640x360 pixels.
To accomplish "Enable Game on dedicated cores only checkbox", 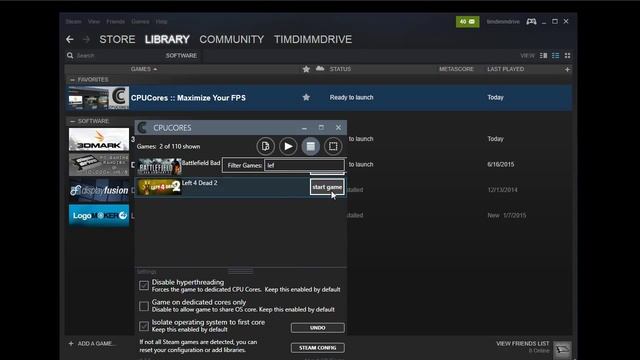I will [144, 306].
